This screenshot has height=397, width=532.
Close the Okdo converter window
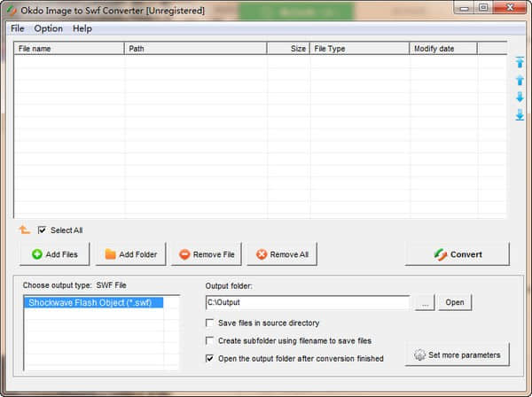[510, 7]
